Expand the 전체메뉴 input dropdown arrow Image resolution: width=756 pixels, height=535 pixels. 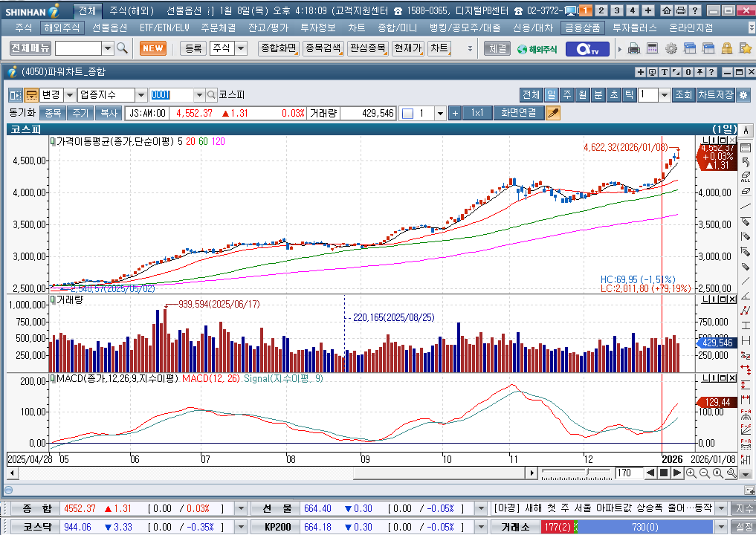[108, 48]
